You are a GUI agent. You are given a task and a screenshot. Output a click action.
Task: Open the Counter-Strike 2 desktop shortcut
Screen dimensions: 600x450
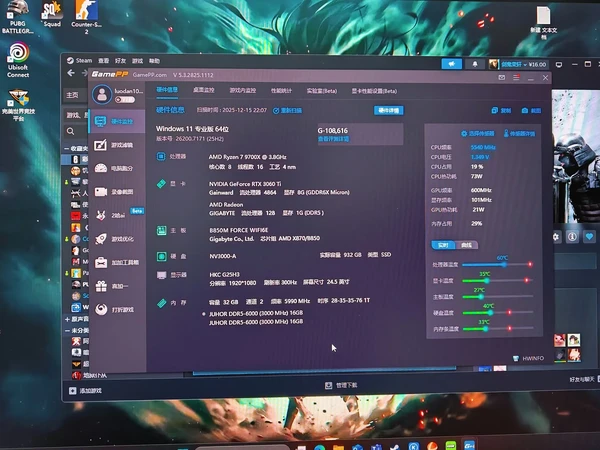click(x=86, y=17)
